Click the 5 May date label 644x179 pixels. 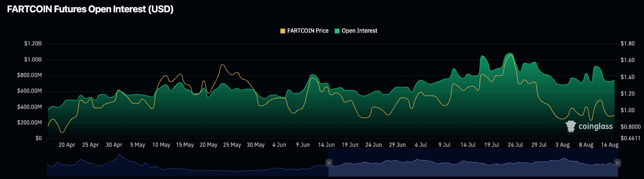138,145
